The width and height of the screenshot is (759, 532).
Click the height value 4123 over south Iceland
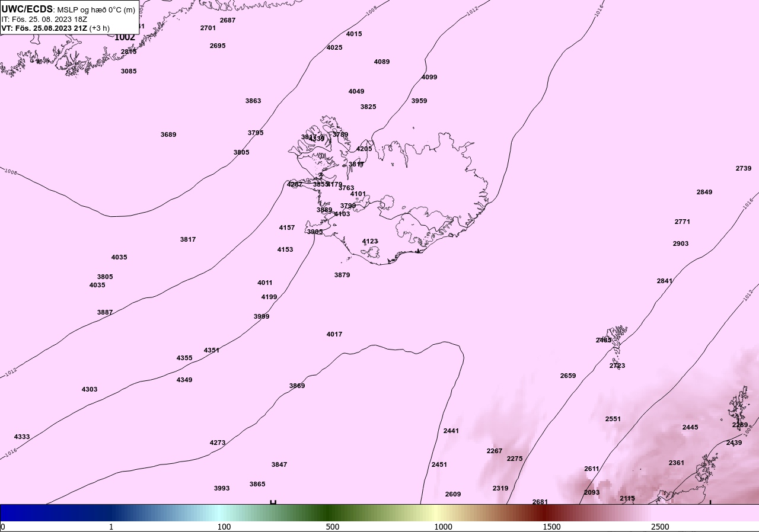[x=370, y=241]
